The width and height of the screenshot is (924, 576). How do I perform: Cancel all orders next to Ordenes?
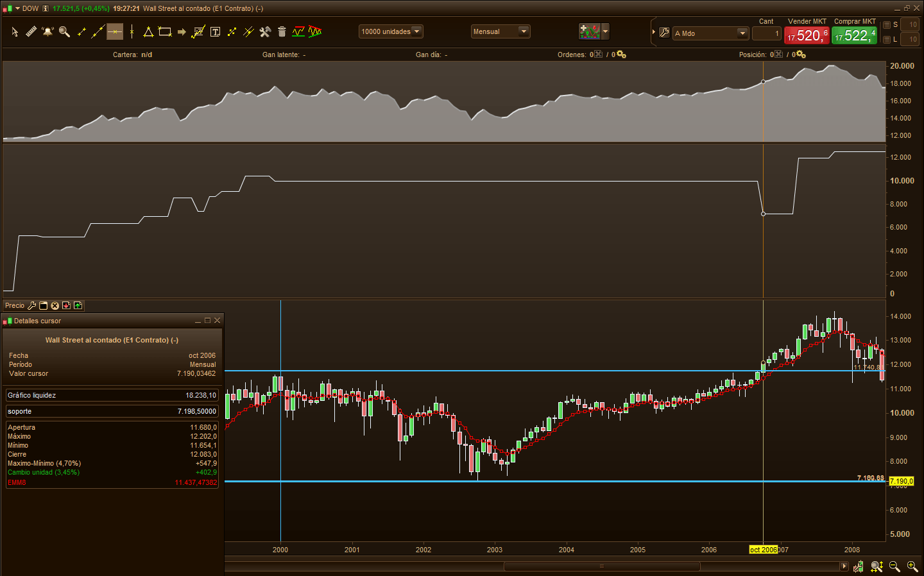point(598,55)
